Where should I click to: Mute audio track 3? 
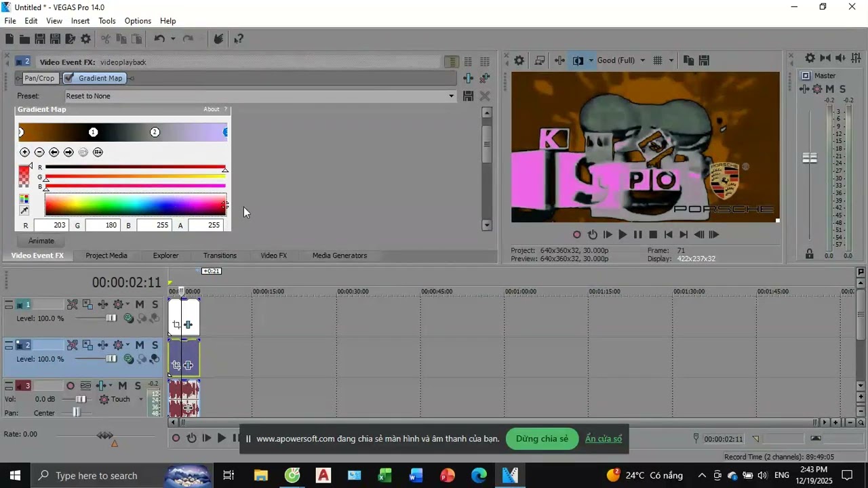[123, 386]
